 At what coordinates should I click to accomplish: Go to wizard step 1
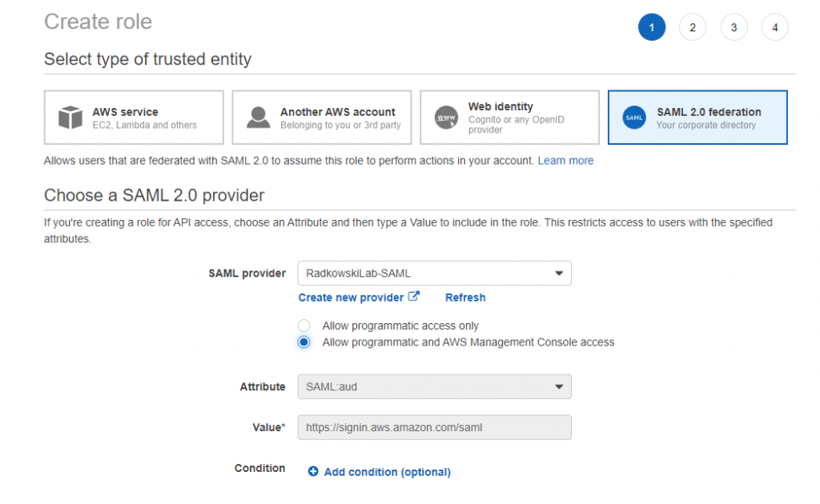[x=652, y=27]
